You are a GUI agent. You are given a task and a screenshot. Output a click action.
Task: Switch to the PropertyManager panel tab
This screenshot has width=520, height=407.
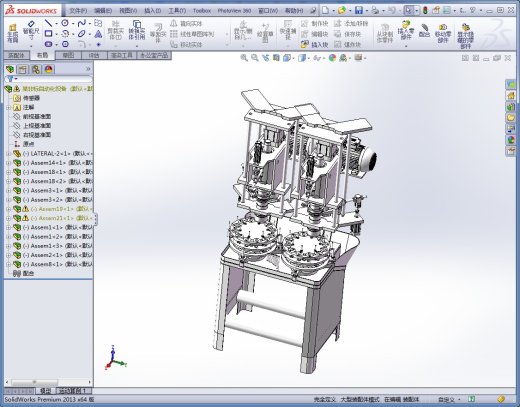click(23, 69)
